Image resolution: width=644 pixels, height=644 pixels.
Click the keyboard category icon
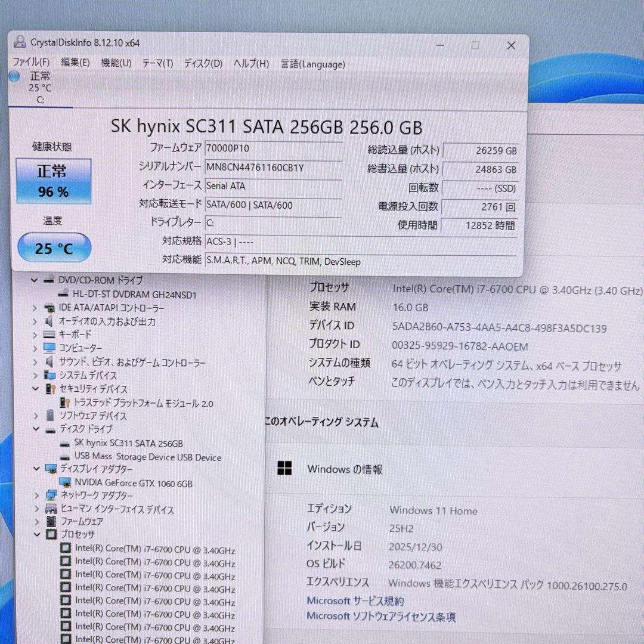(x=49, y=335)
